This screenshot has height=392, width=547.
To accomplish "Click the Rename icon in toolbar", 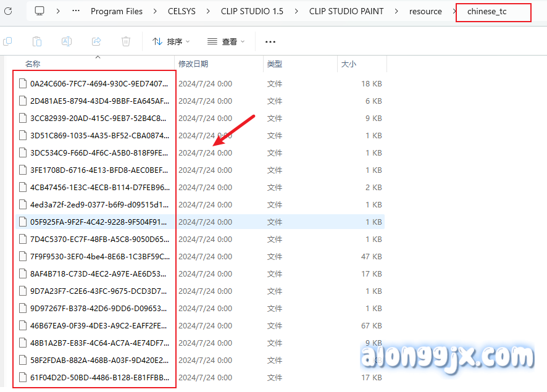I will tap(67, 41).
